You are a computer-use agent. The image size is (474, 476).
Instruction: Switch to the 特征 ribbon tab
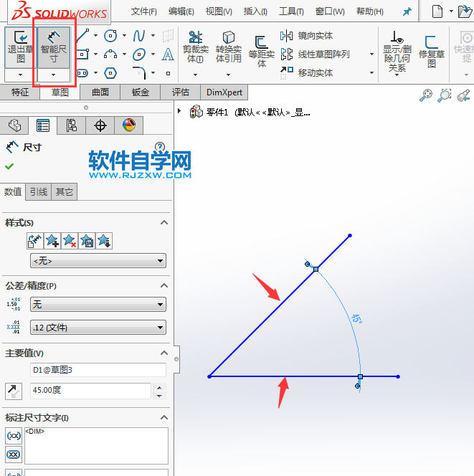20,92
